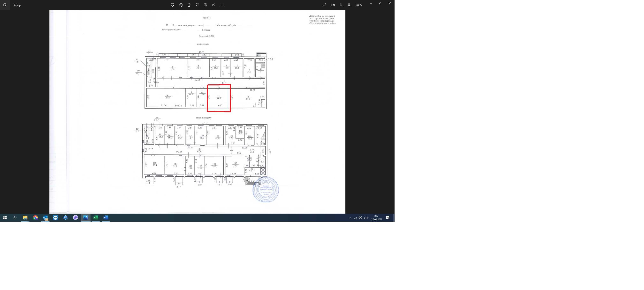This screenshot has height=290, width=644.
Task: Click the ПЛАН heading on the document
Action: (207, 18)
